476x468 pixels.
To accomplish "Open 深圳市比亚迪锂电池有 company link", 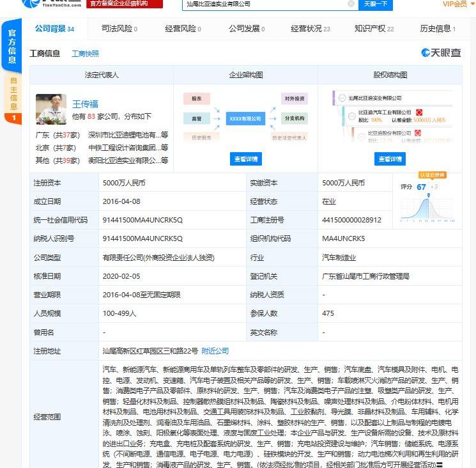I will pos(128,135).
